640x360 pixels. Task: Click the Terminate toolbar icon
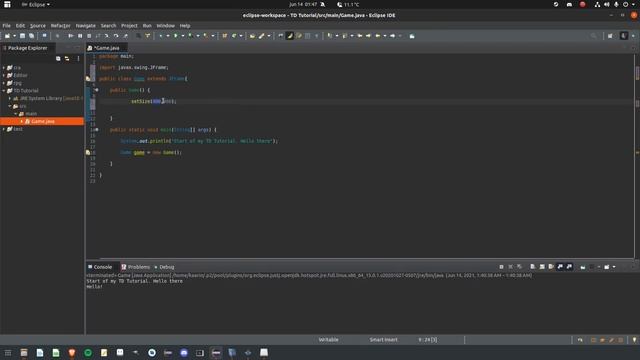pyautogui.click(x=89, y=36)
